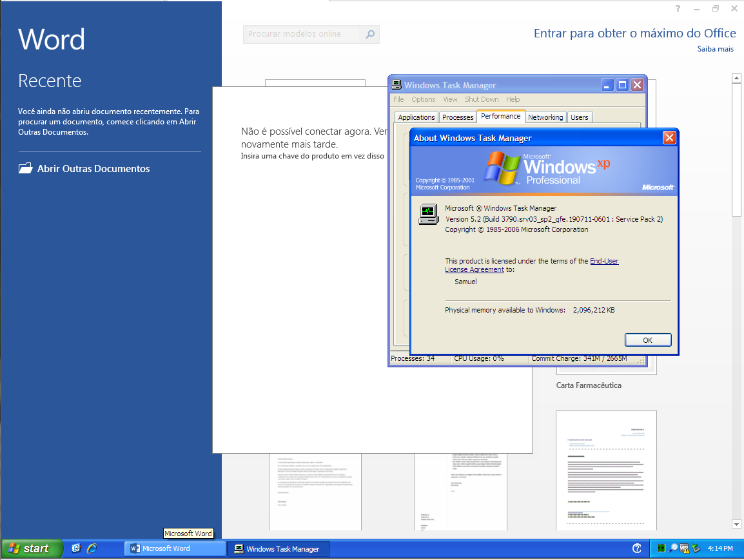The width and height of the screenshot is (744, 560).
Task: Click the folder icon beside Abrir Outros Documentos
Action: (x=26, y=169)
